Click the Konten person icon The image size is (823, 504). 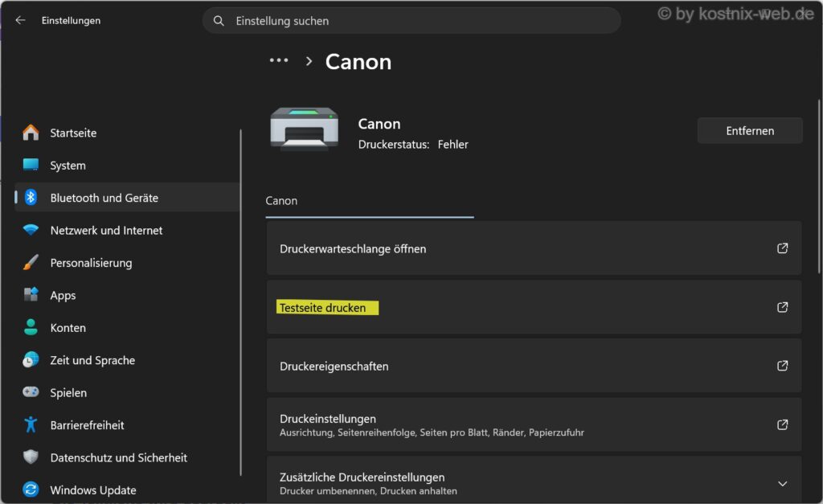tap(31, 327)
